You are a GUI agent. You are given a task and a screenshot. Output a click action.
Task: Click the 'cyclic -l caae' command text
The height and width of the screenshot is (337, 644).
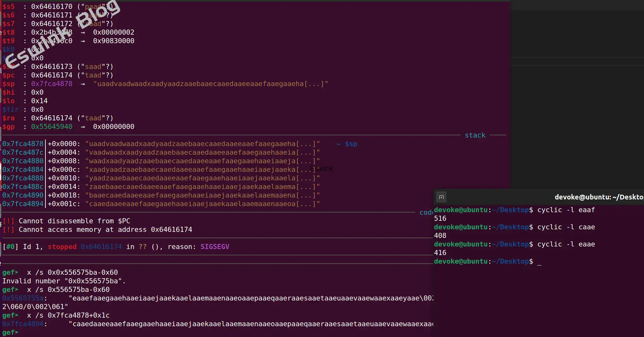tap(566, 227)
